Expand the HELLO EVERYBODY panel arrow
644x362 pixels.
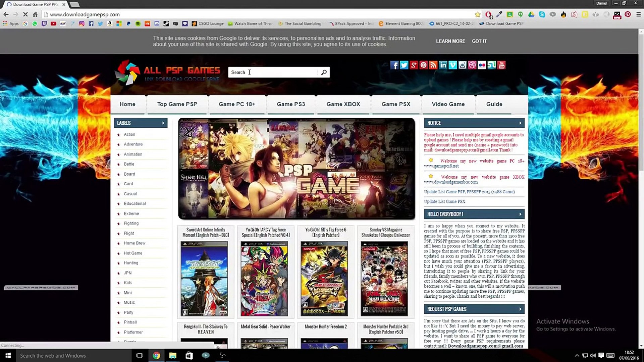tap(520, 214)
